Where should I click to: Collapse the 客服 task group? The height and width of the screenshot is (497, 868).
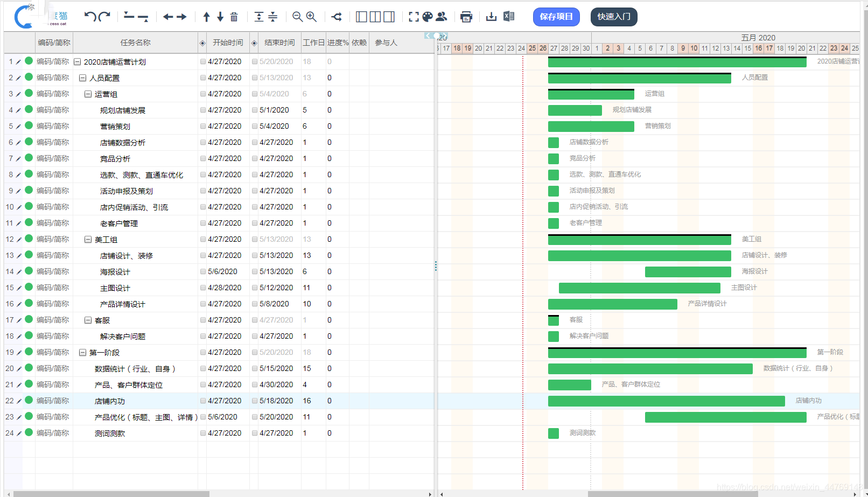[x=88, y=320]
